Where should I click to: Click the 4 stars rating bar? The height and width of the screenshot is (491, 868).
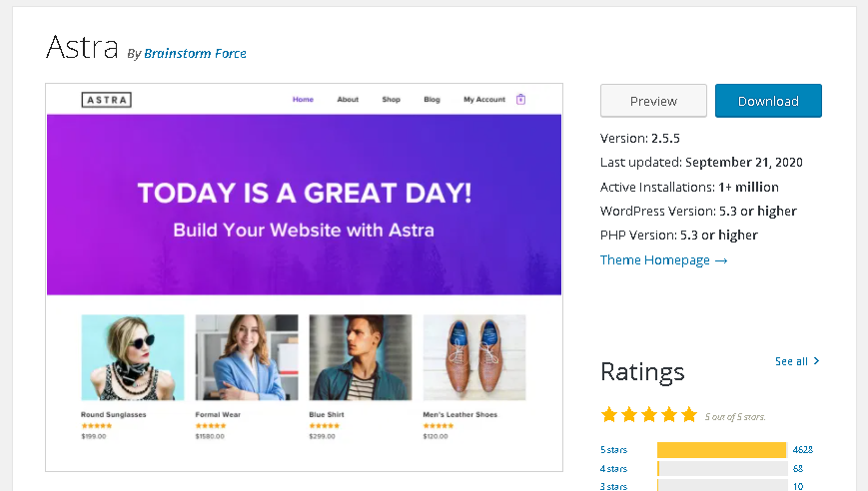click(x=722, y=468)
